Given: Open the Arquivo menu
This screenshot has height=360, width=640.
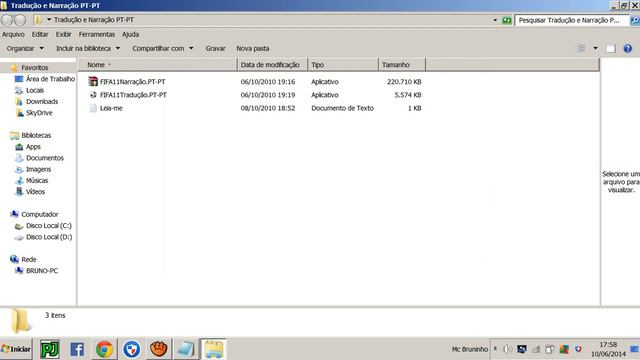Looking at the screenshot, I should pos(13,35).
